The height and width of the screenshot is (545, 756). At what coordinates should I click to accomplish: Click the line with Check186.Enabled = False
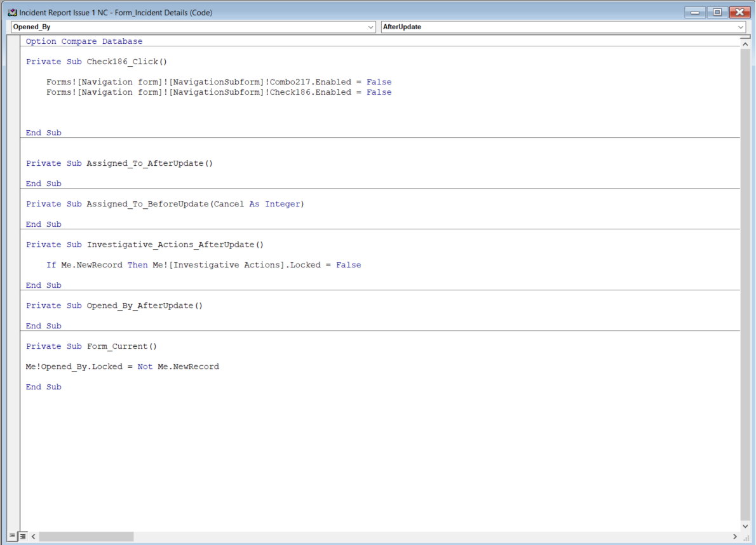coord(219,92)
